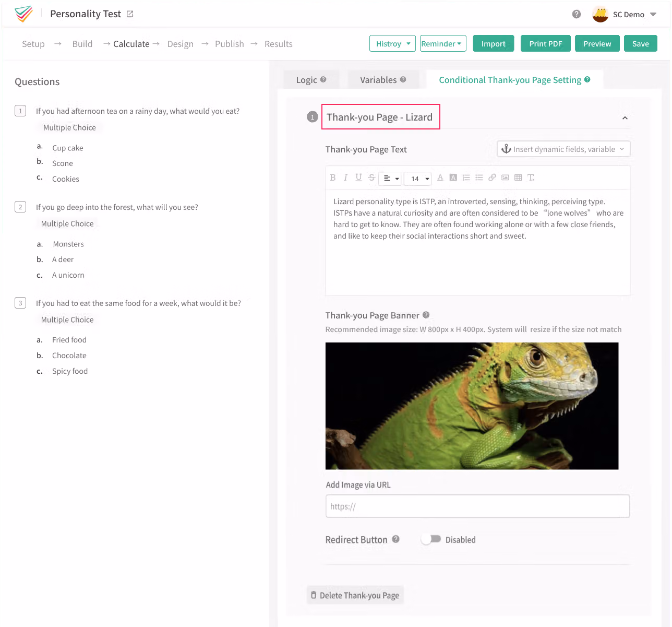The height and width of the screenshot is (627, 672).
Task: Open the Histroy dropdown
Action: (x=392, y=44)
